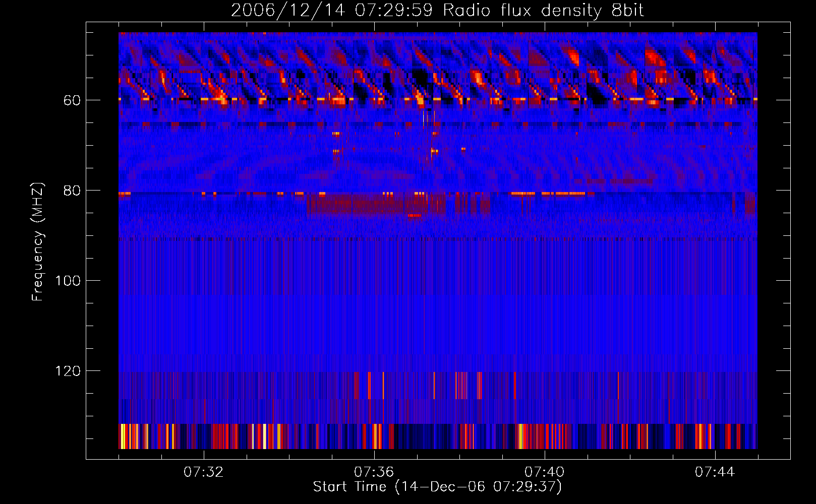Click the 07:32 time tick label
This screenshot has width=816, height=504.
[203, 472]
